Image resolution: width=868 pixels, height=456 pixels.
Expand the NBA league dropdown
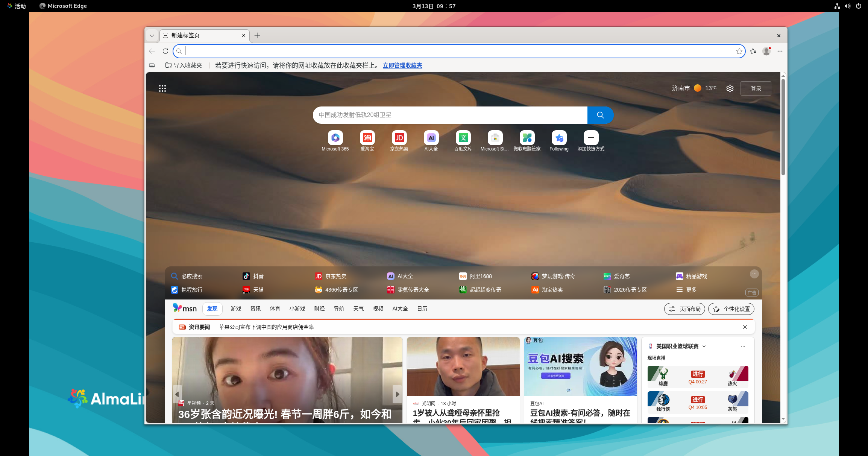(x=704, y=346)
